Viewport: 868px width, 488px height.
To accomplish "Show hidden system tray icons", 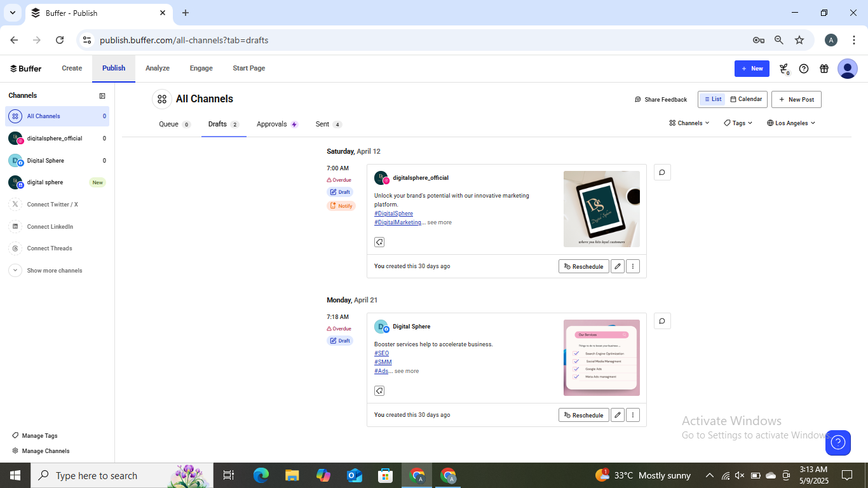I will (x=709, y=475).
